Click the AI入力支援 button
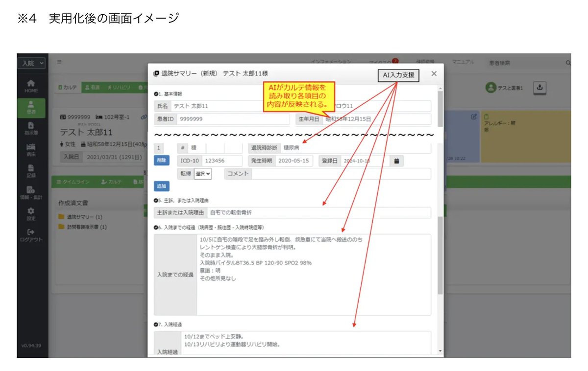 point(398,76)
